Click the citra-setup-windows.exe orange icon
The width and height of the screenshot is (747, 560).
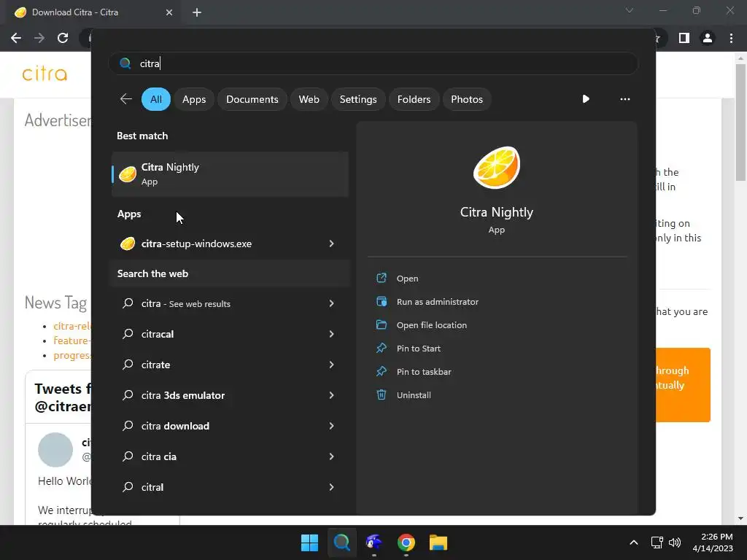[127, 244]
